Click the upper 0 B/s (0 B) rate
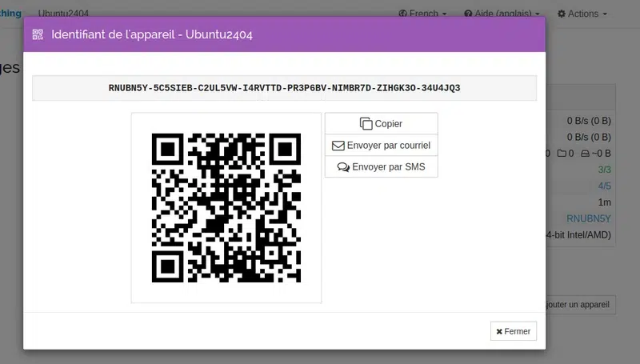Screen dimensions: 640x364 [x=589, y=121]
